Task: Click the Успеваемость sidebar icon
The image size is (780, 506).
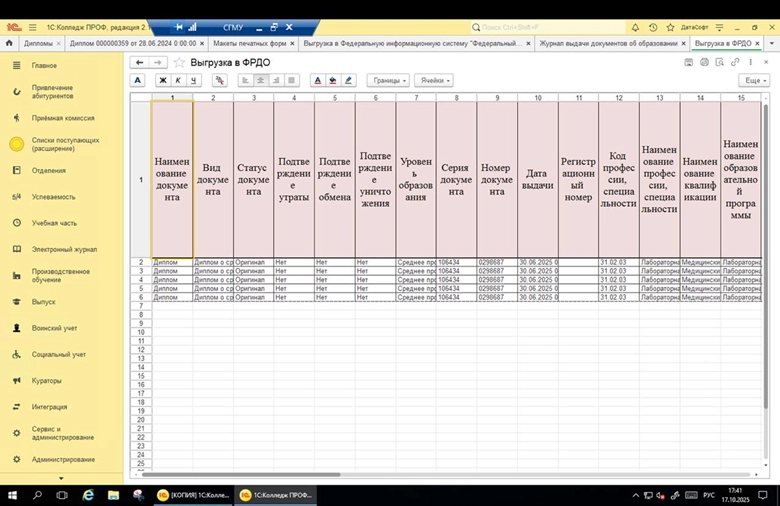Action: pos(17,197)
